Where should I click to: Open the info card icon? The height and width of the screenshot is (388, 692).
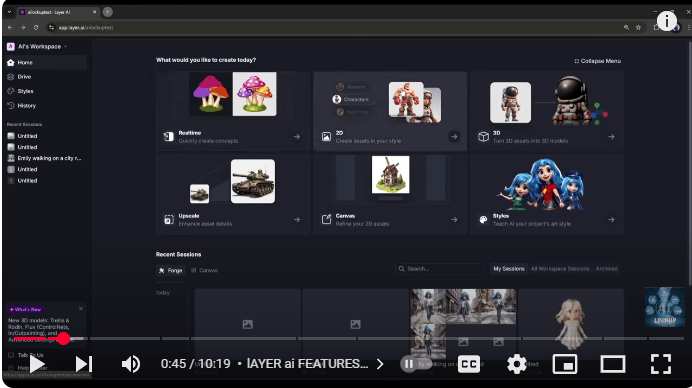coord(666,20)
